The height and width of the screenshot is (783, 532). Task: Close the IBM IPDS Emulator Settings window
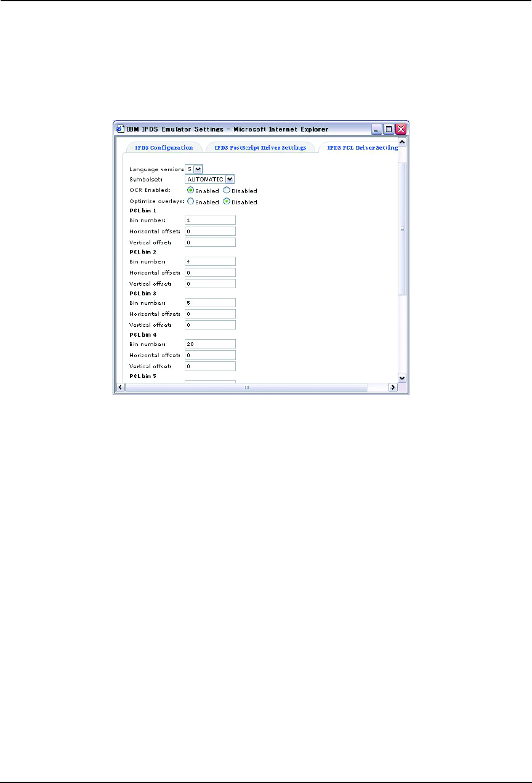(401, 129)
